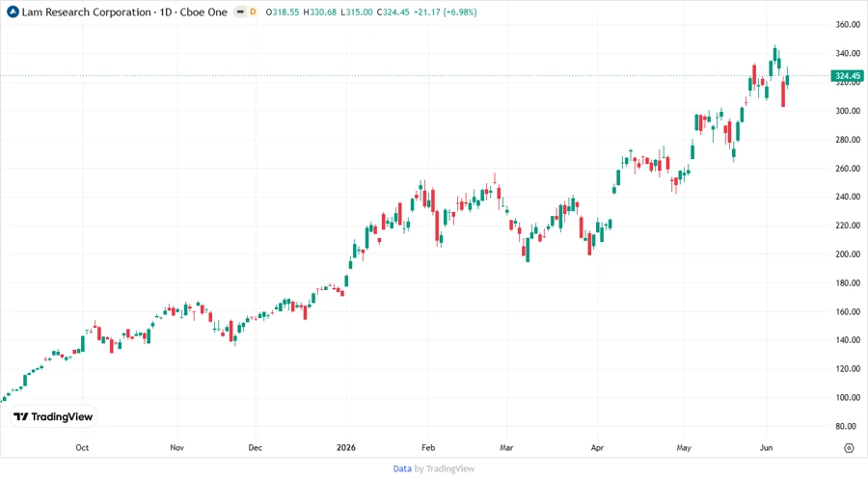Viewport: 868px width, 480px height.
Task: Click the May time axis label
Action: tap(684, 447)
